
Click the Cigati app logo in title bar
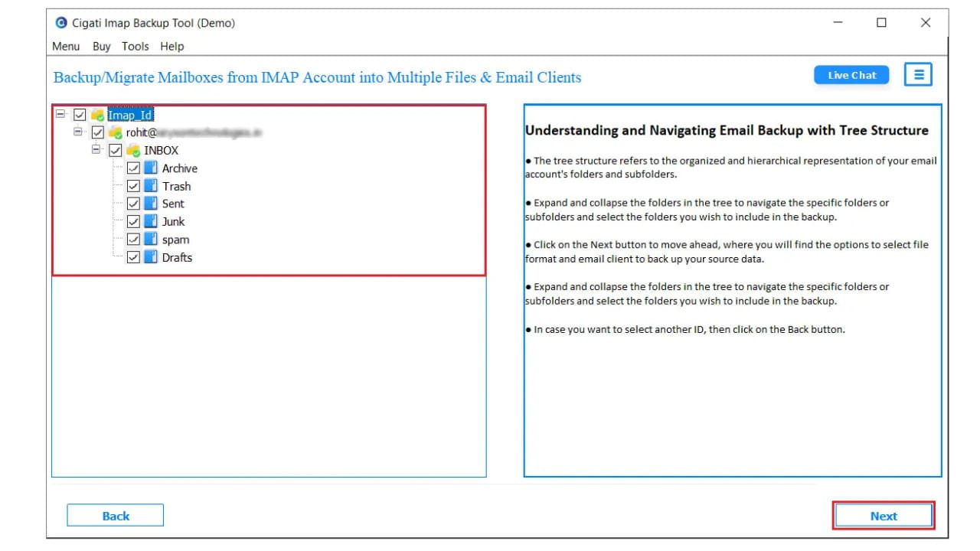coord(61,23)
